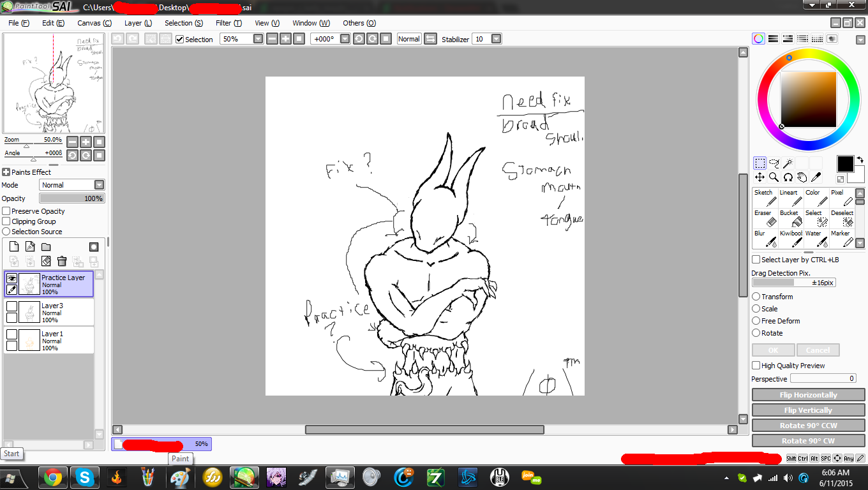Choose the Free Deform radio option
The image size is (868, 490).
pyautogui.click(x=756, y=321)
